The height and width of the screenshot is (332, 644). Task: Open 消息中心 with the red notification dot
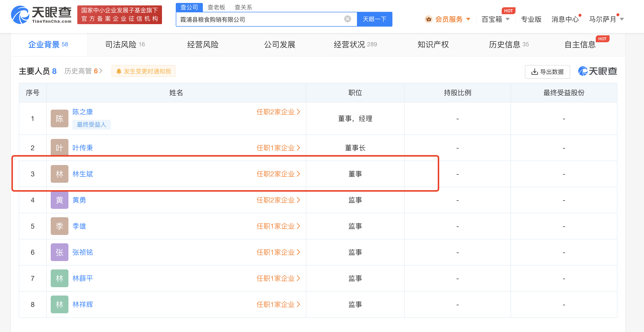(x=565, y=19)
